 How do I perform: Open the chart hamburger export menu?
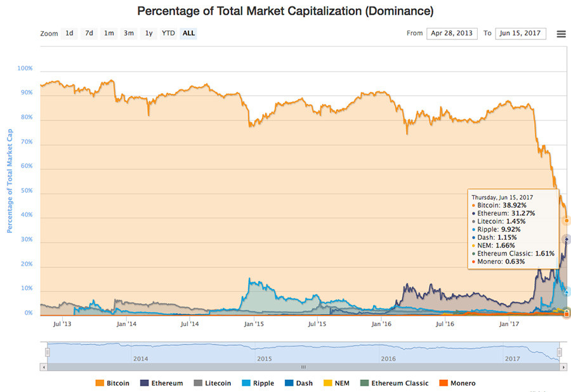(561, 34)
